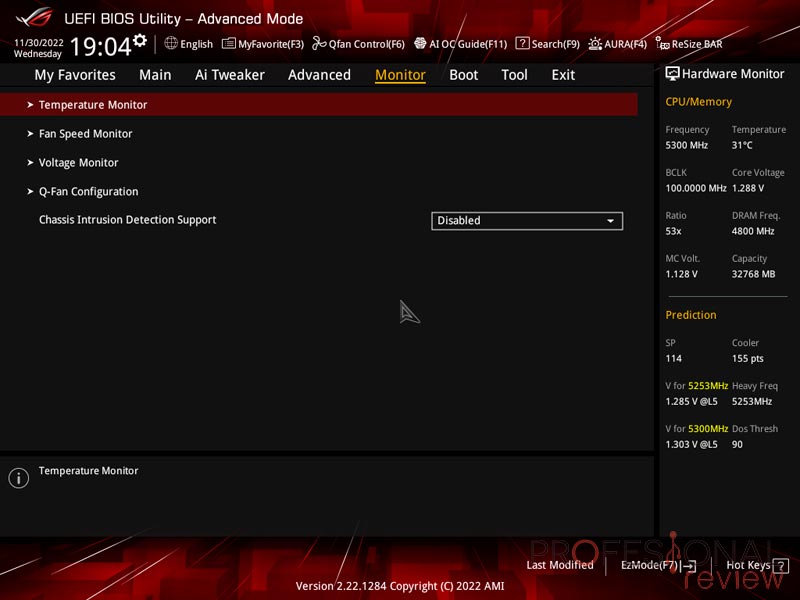The image size is (800, 600).
Task: Open Chassis Intrusion Detection dropdown
Action: coord(527,220)
